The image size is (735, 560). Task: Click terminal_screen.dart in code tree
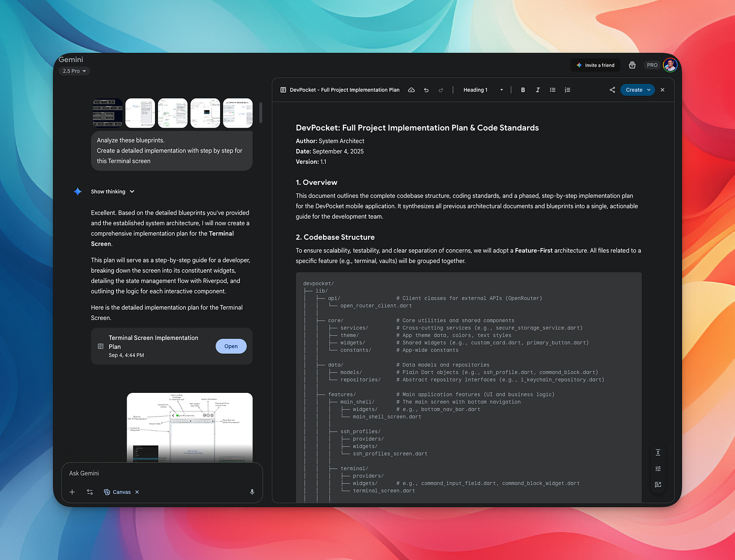[384, 490]
